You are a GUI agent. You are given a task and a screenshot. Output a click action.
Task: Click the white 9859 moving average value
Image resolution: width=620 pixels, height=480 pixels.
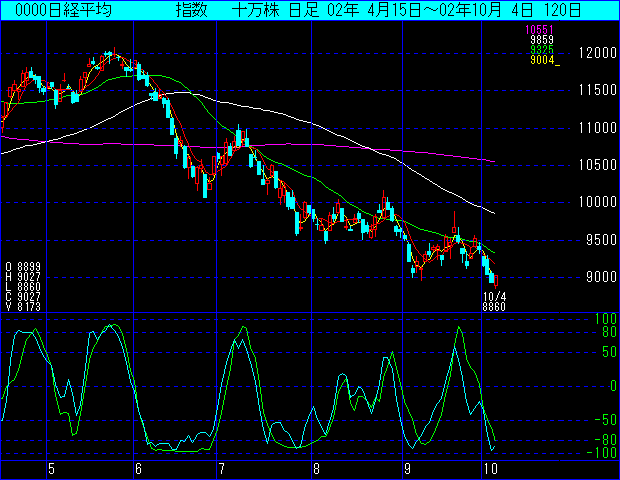[542, 40]
